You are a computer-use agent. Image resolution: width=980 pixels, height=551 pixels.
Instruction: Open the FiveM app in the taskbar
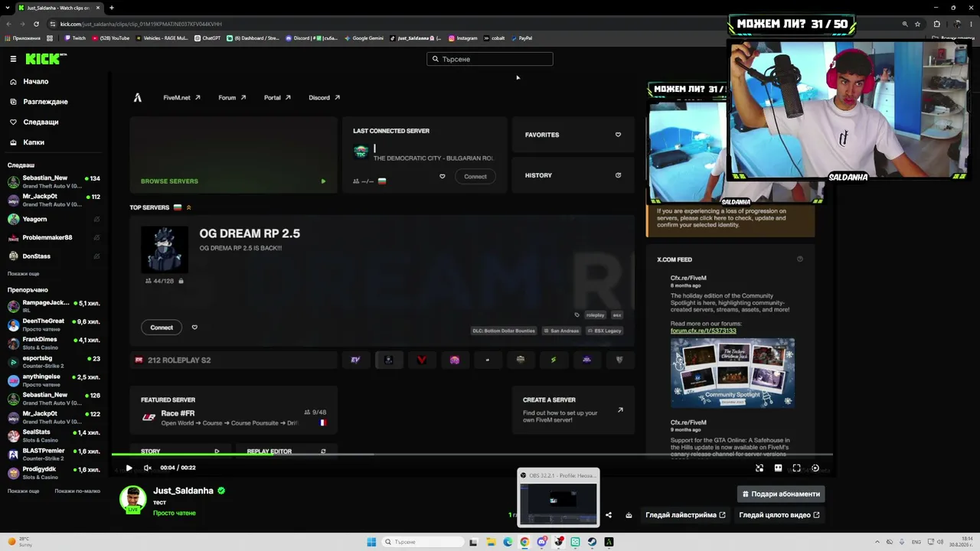pos(609,542)
